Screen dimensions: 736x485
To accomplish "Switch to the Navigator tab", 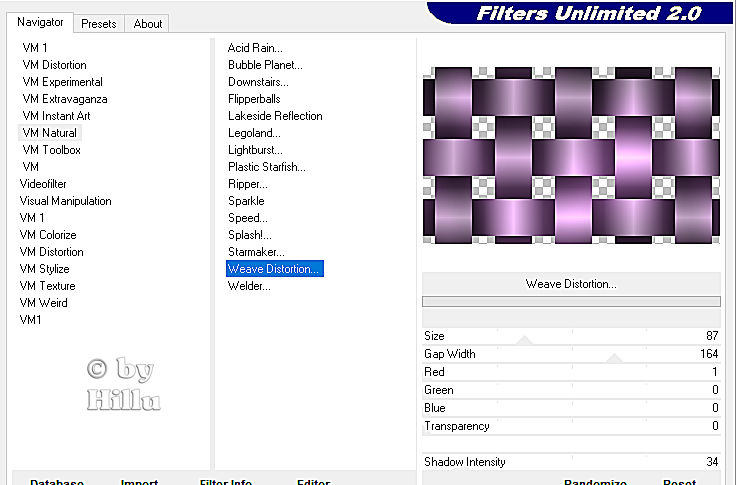I will point(40,22).
